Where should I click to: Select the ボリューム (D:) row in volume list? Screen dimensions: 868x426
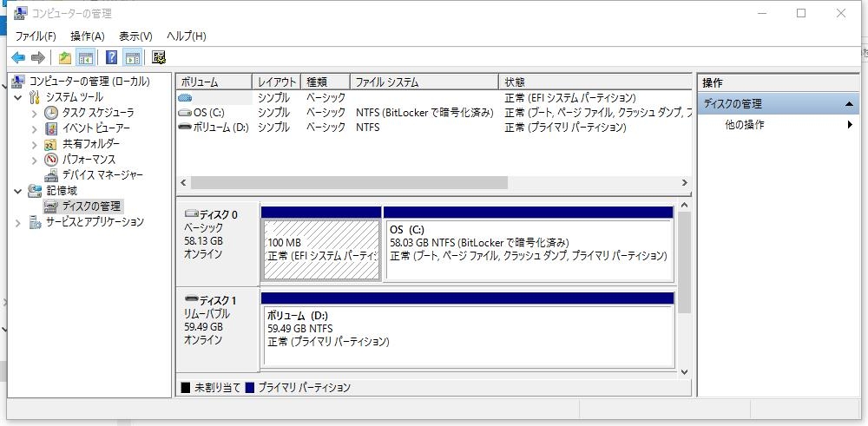pyautogui.click(x=434, y=128)
